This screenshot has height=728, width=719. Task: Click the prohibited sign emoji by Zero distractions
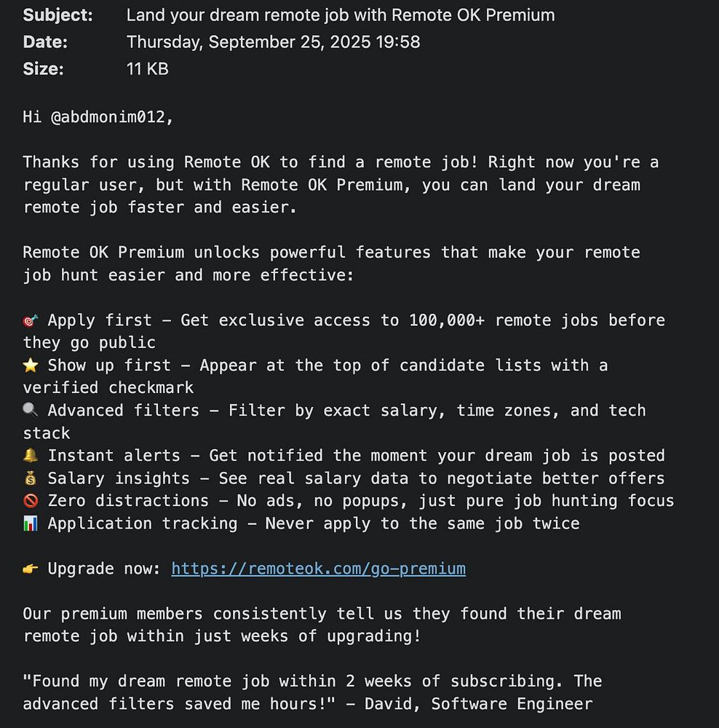pos(30,501)
